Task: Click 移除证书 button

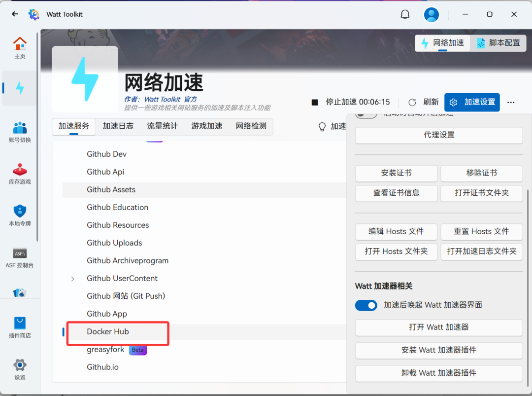Action: point(481,173)
